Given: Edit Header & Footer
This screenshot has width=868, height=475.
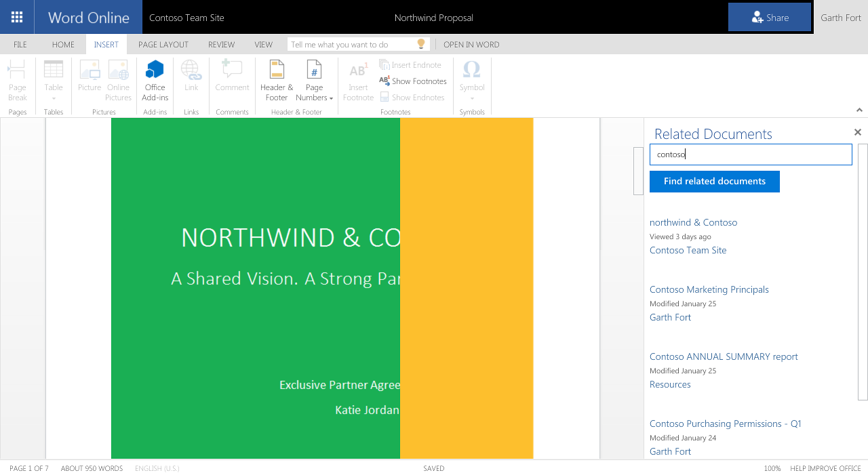Looking at the screenshot, I should (277, 81).
